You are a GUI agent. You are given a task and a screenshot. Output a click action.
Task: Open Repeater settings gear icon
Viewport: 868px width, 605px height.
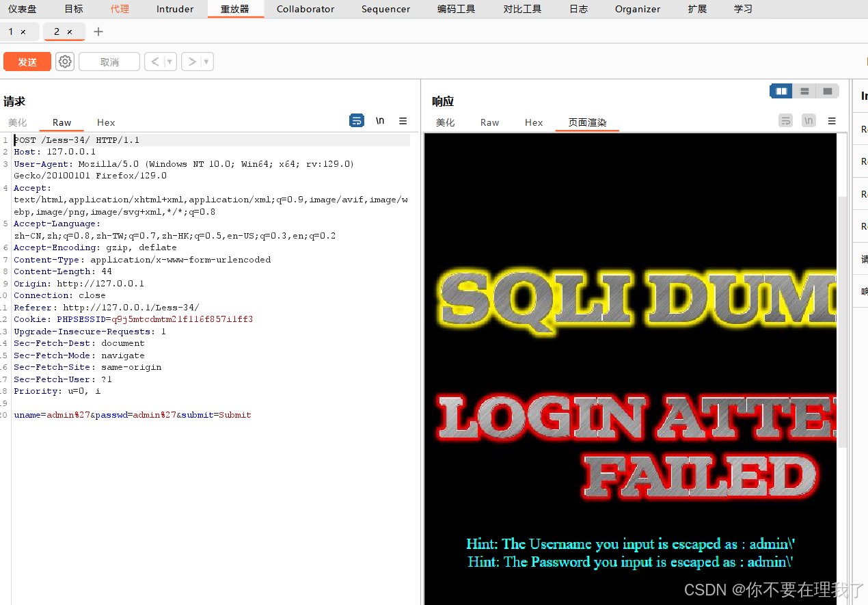[65, 62]
